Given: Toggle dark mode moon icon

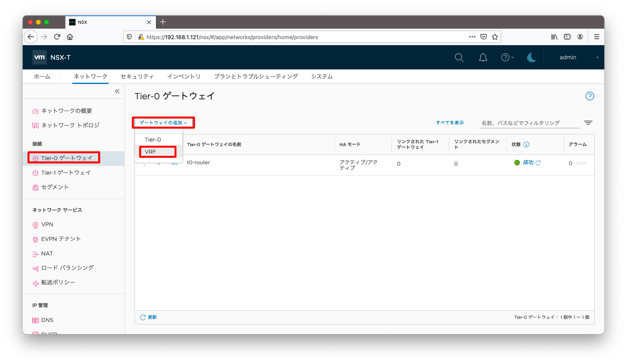Looking at the screenshot, I should click(x=531, y=57).
